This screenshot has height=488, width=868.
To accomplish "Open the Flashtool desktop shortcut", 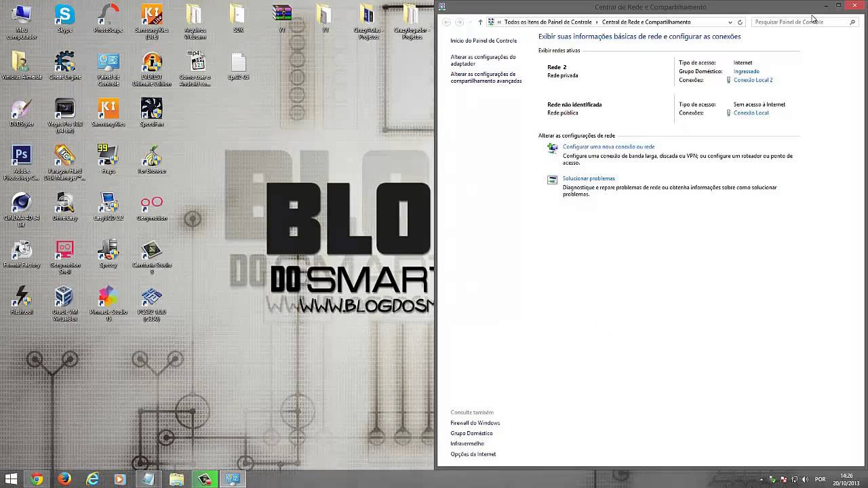I will click(x=22, y=300).
